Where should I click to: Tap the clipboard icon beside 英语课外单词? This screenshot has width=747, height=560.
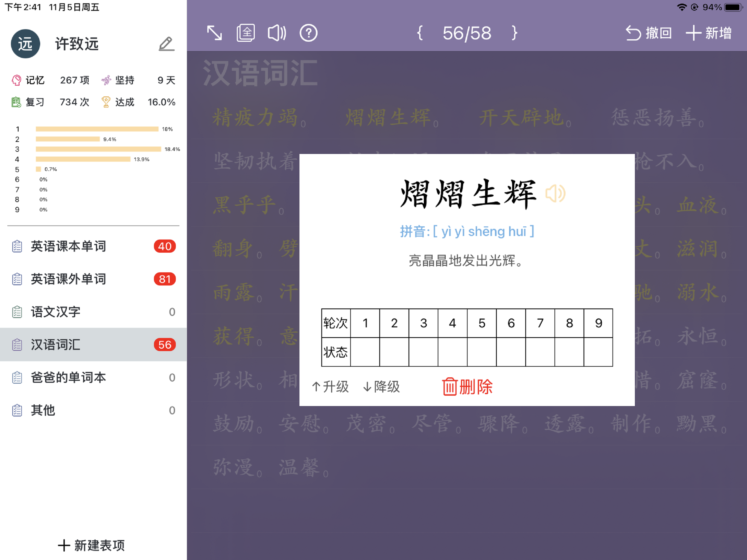(x=17, y=279)
